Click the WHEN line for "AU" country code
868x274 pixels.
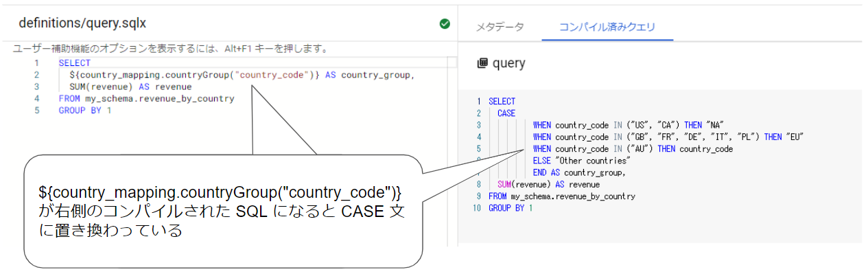click(633, 148)
